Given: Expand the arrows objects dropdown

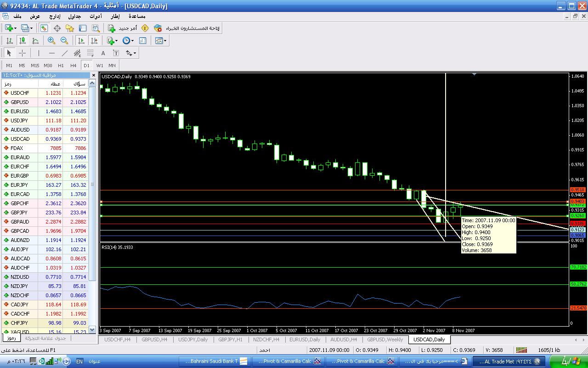Looking at the screenshot, I should click(x=131, y=53).
